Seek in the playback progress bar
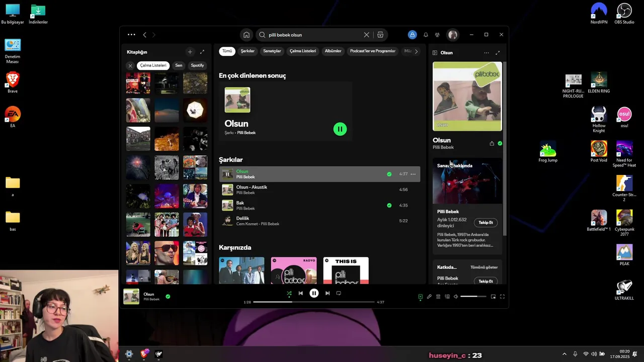The height and width of the screenshot is (362, 644). point(314,302)
